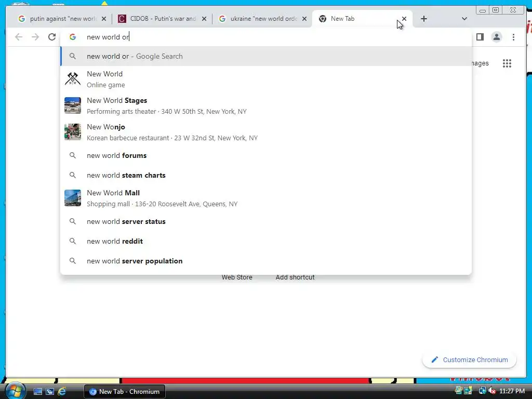This screenshot has width=532, height=399.
Task: Click the Google icon in the address bar
Action: [x=73, y=37]
